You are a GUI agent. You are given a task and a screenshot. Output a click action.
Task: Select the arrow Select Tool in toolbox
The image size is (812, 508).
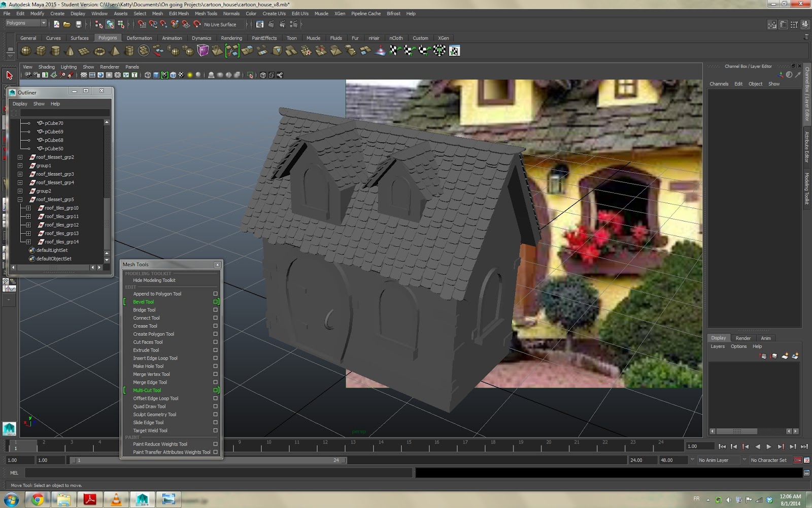coord(9,75)
